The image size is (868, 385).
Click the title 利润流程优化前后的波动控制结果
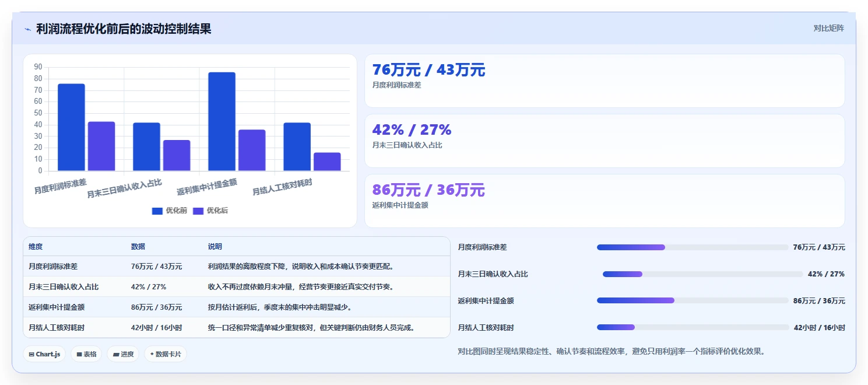pyautogui.click(x=124, y=29)
